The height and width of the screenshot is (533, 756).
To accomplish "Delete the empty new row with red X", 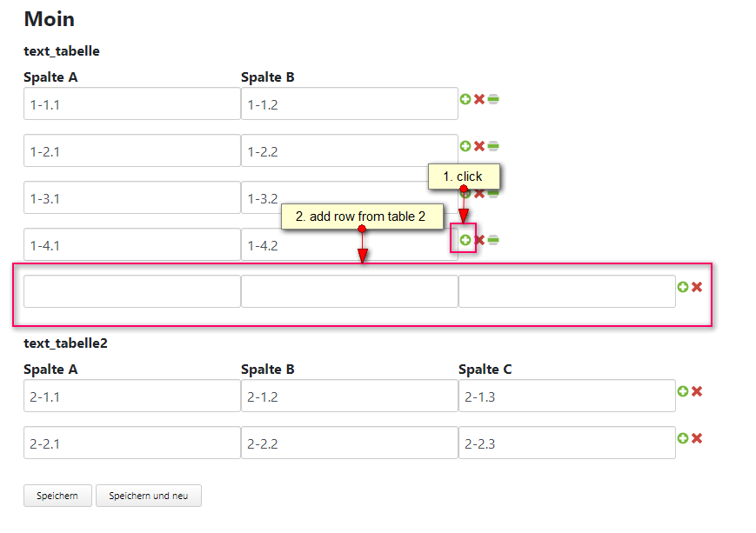I will (697, 287).
